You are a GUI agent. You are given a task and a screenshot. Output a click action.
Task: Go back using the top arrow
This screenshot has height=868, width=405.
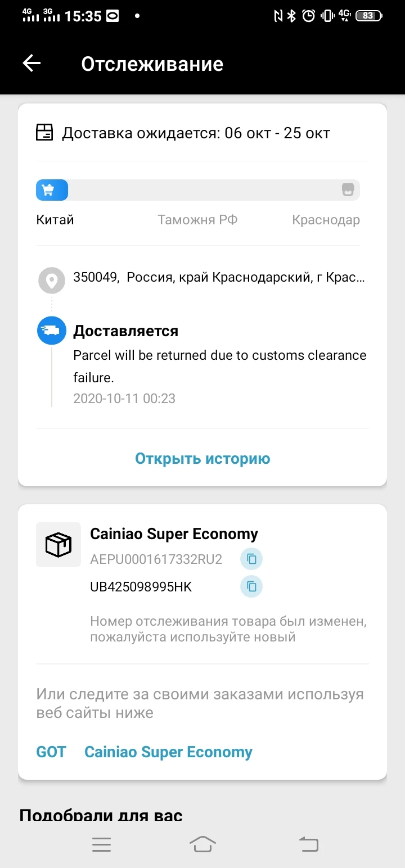click(31, 64)
